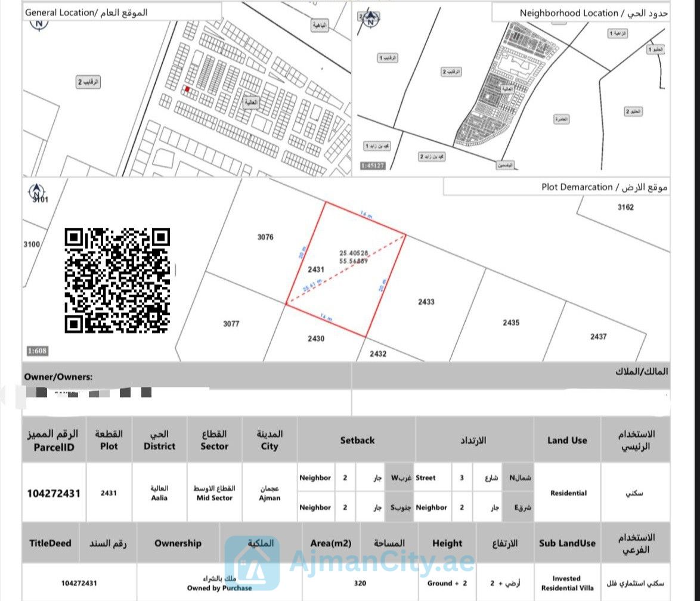700x601 pixels.
Task: Click the Invested Residential Villa cell
Action: point(568,583)
